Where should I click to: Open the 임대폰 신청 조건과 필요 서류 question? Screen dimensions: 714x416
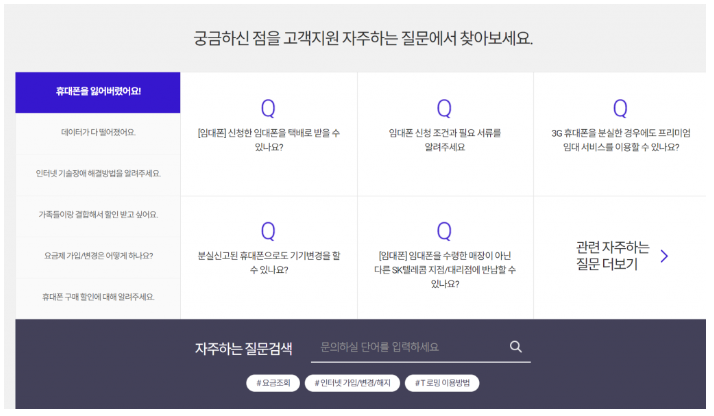click(x=444, y=139)
